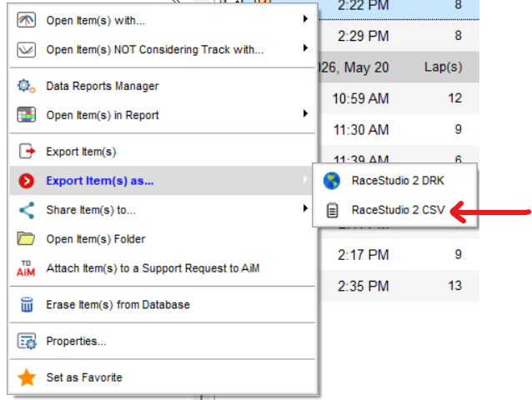Choose Export Item(s) menu entry

163,151
